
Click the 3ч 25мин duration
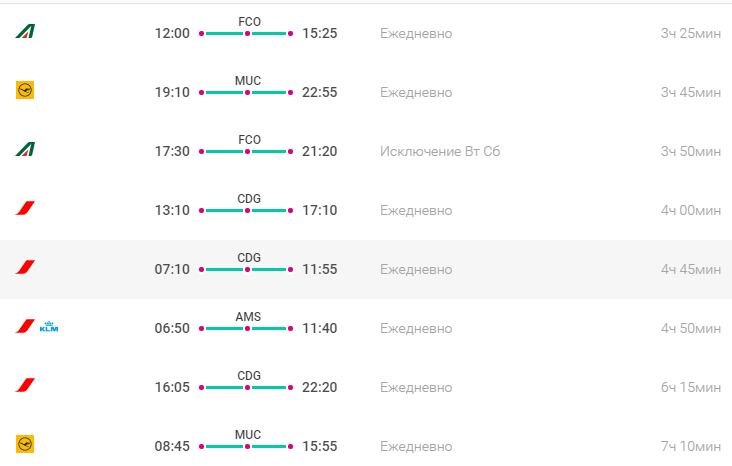691,33
